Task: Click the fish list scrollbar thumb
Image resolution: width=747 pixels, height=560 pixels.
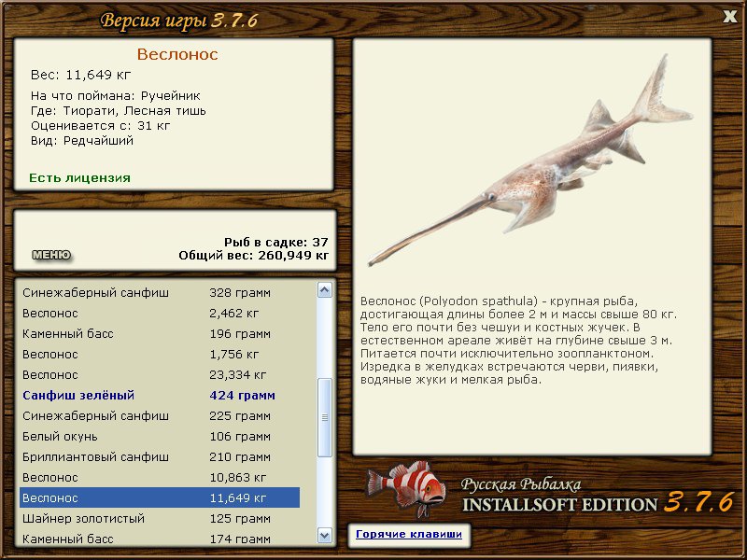Action: pos(324,417)
